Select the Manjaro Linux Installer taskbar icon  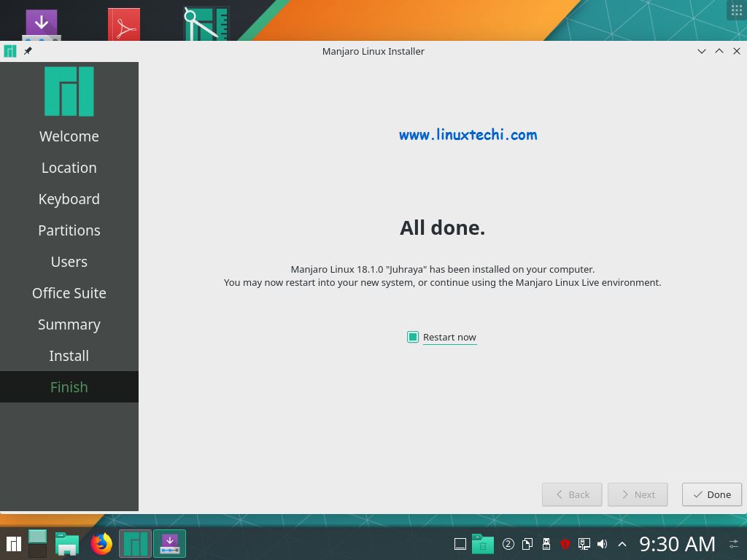click(135, 543)
